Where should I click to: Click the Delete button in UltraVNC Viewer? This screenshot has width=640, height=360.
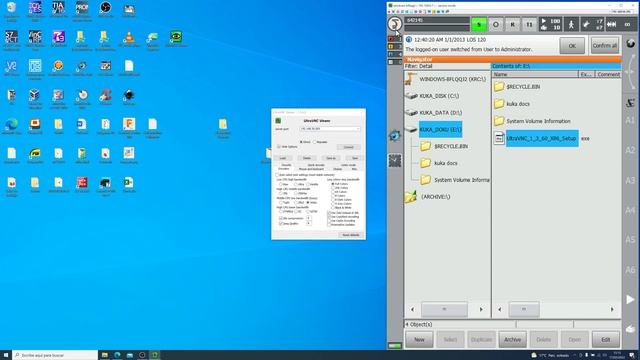tap(307, 158)
